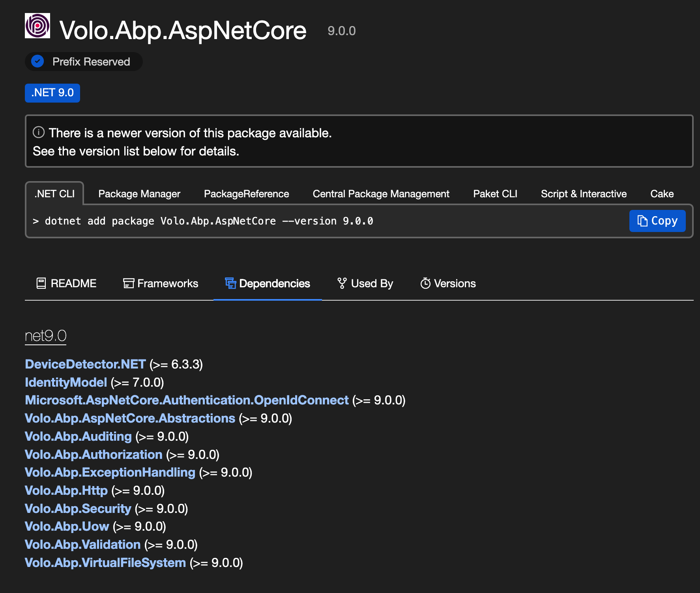Viewport: 700px width, 593px height.
Task: Click the Used By fork icon
Action: (x=342, y=283)
